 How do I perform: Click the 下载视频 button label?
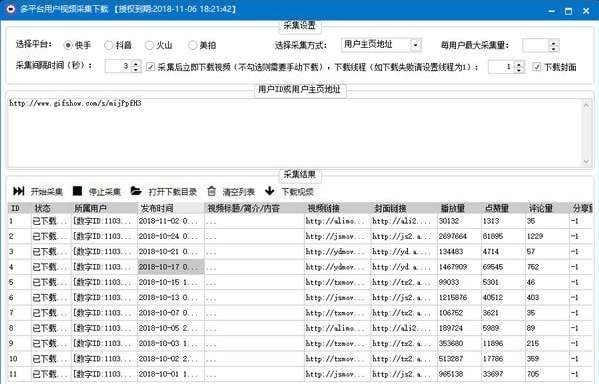[298, 191]
